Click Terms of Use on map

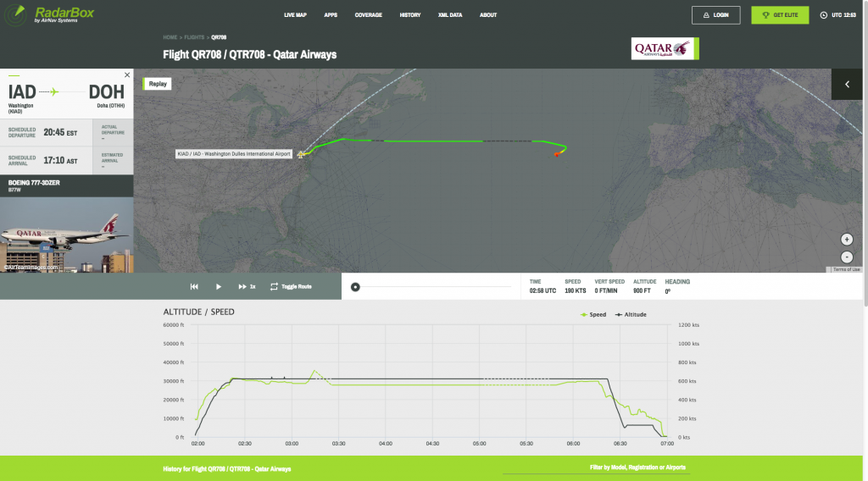tap(847, 269)
